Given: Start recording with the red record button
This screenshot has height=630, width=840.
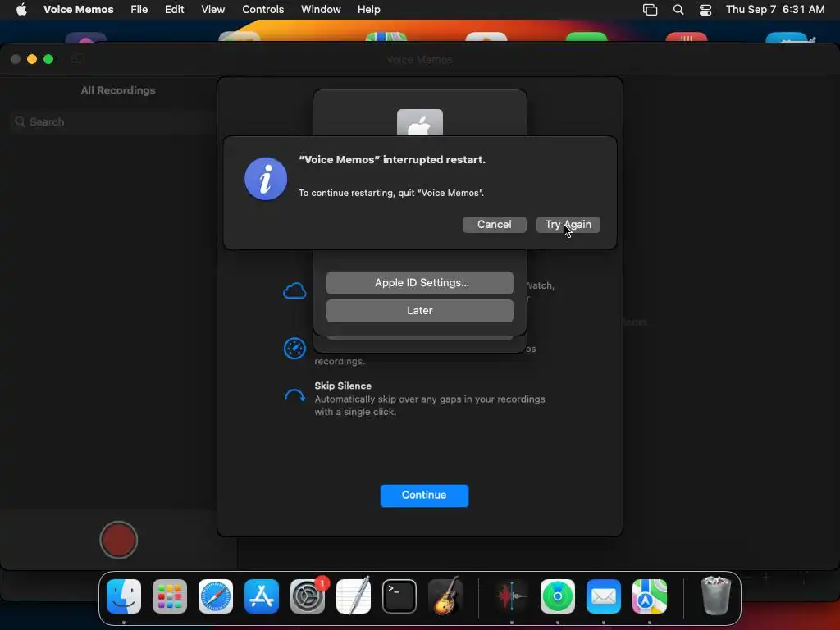Looking at the screenshot, I should [x=118, y=540].
